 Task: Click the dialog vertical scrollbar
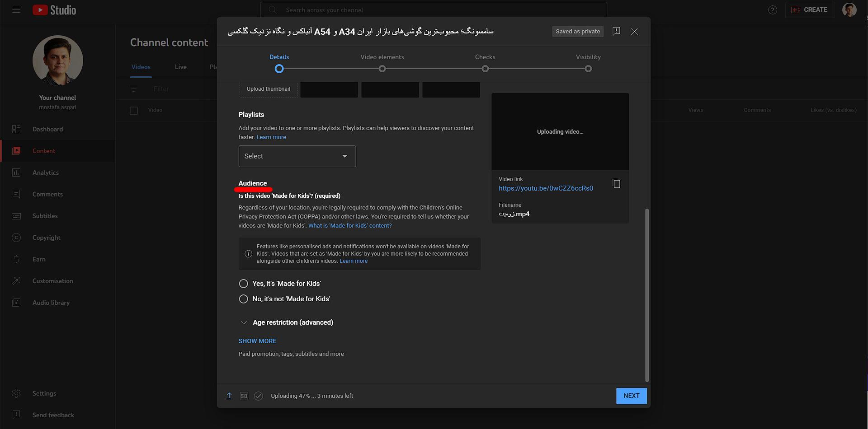click(647, 295)
